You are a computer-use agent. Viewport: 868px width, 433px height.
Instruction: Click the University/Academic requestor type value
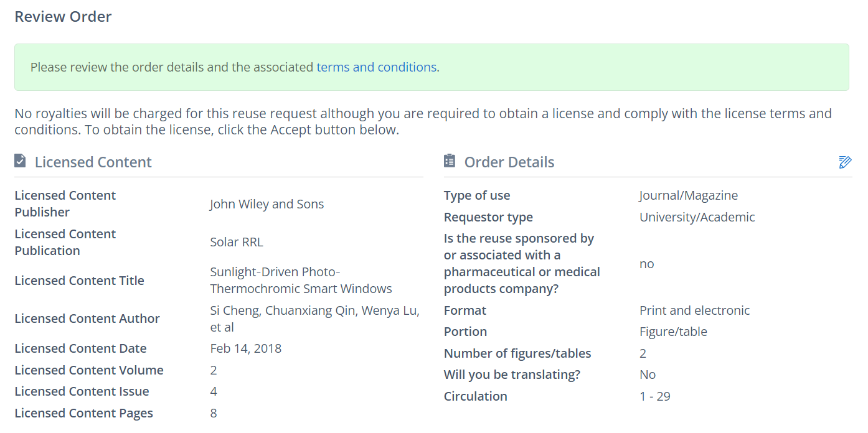pyautogui.click(x=697, y=217)
